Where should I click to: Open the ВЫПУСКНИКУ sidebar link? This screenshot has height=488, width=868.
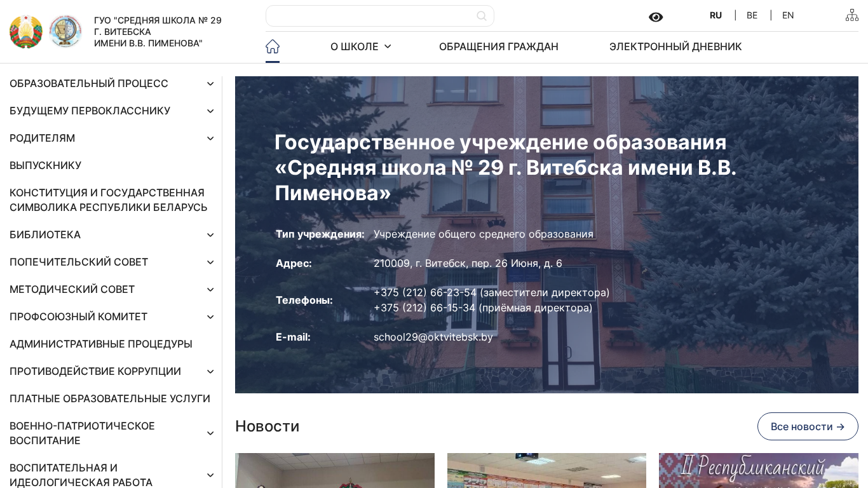click(x=46, y=165)
